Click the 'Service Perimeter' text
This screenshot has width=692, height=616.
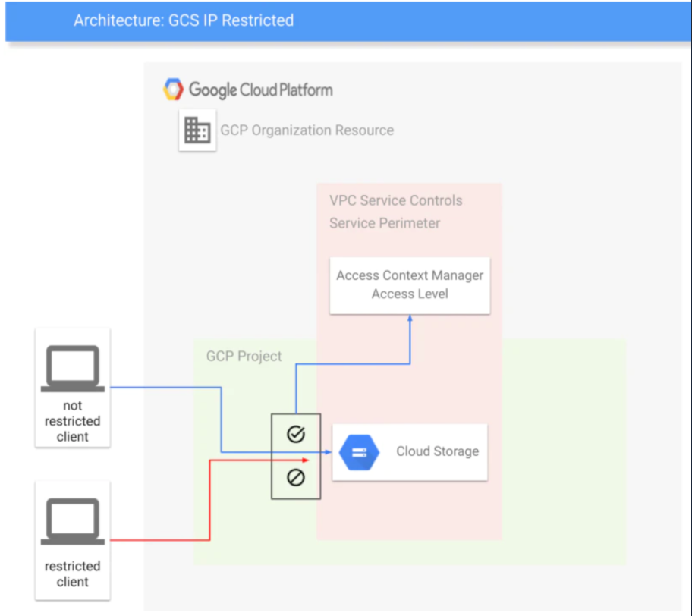(385, 223)
